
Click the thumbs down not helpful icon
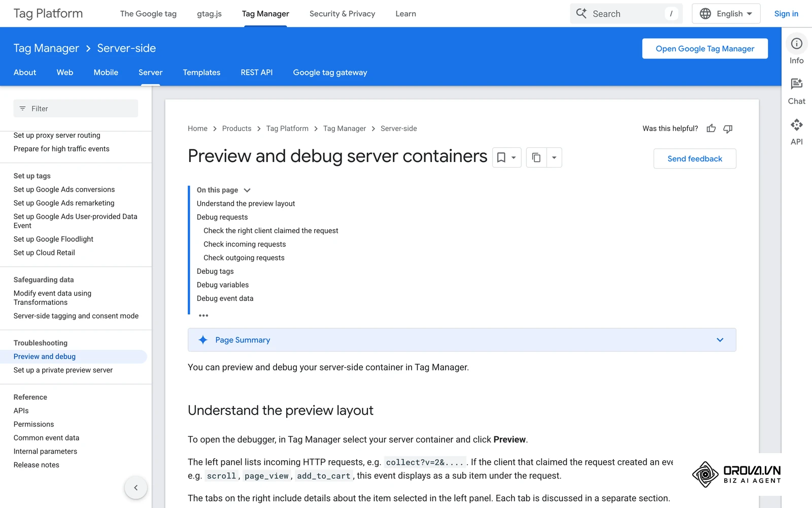(x=728, y=129)
